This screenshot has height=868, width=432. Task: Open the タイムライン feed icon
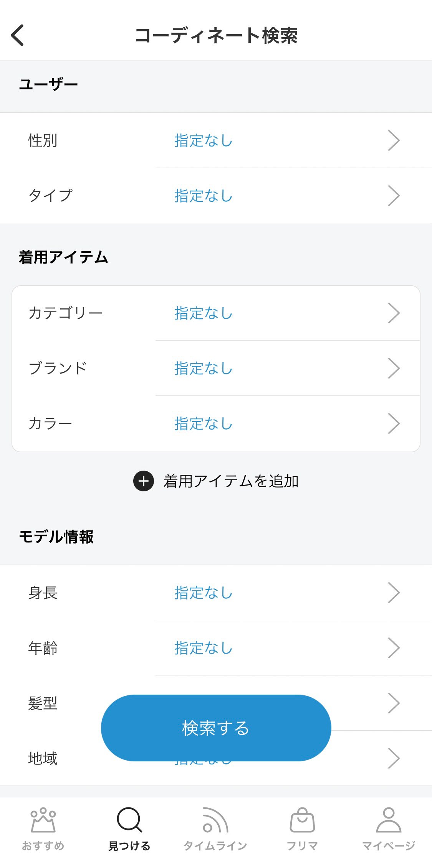click(215, 820)
